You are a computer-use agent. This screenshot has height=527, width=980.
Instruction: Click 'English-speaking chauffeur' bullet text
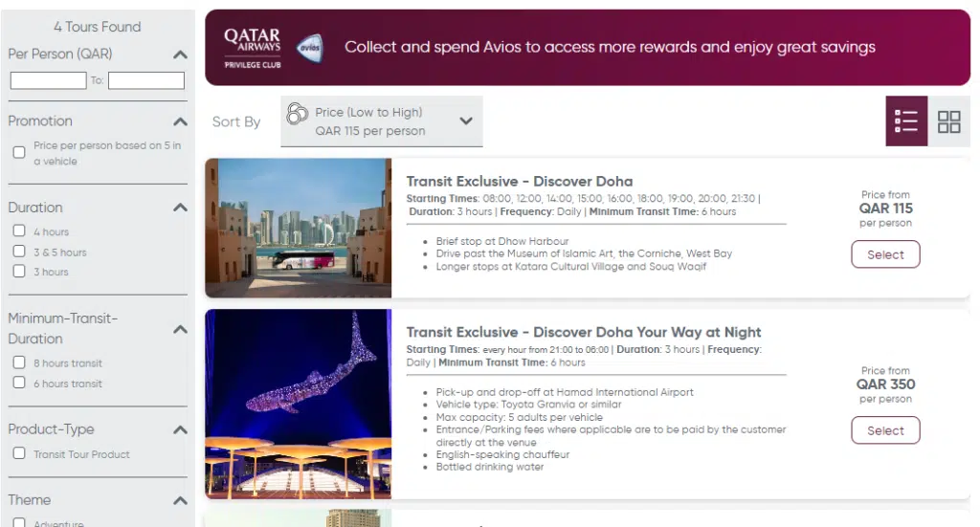[x=502, y=454]
